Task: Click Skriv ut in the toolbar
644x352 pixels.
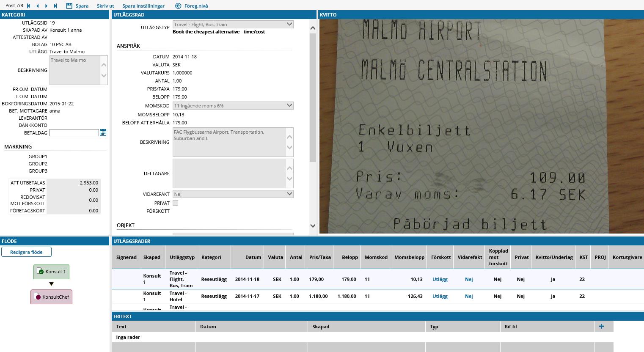Action: point(105,6)
